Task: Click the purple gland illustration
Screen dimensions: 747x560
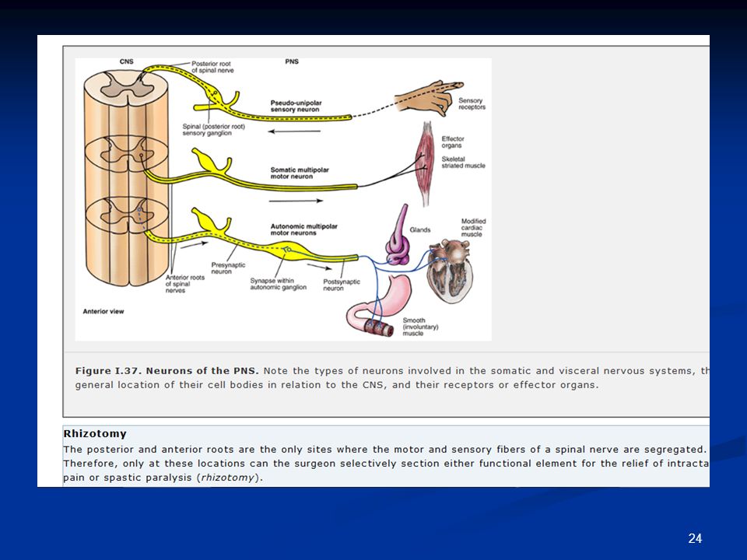Action: [x=398, y=236]
